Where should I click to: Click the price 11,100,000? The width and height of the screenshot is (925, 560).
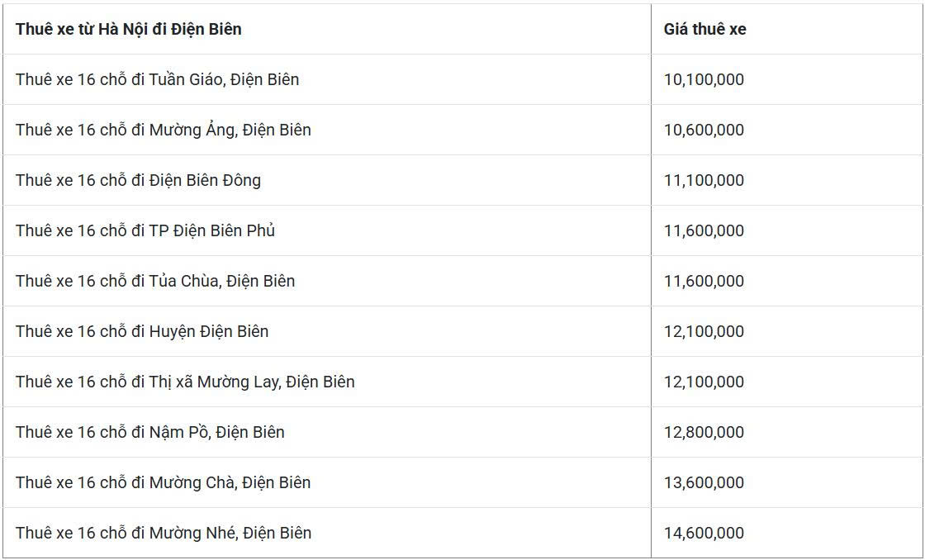click(704, 180)
